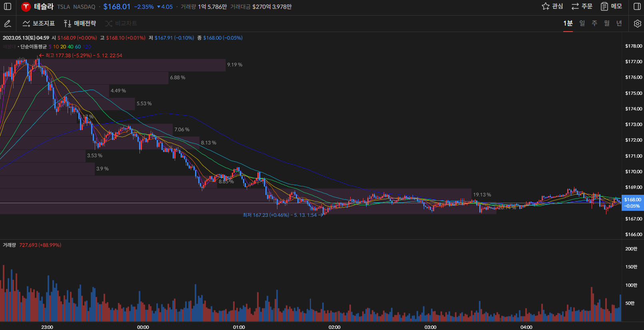644x330 pixels.
Task: Click the 단순이동평균 legend label
Action: click(x=34, y=47)
